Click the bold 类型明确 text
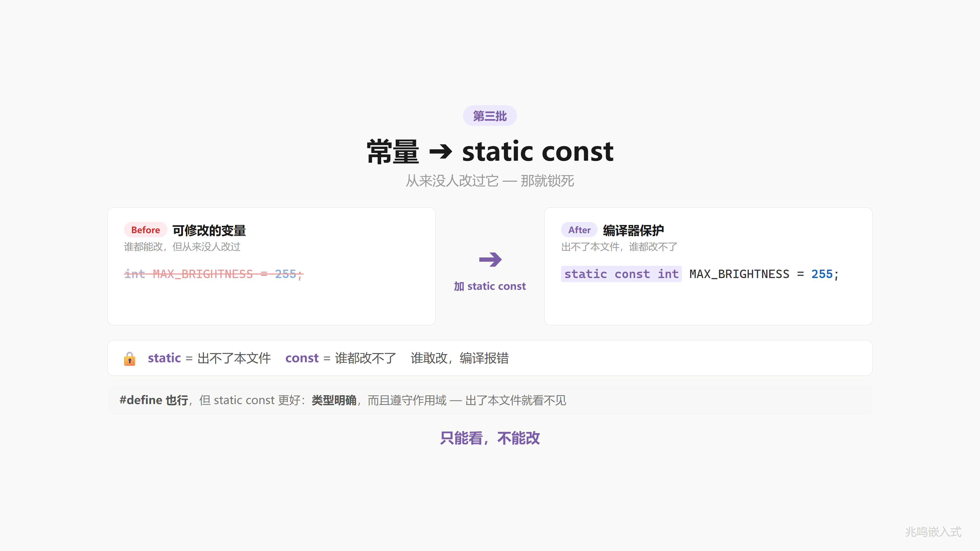The image size is (980, 551). (x=334, y=400)
